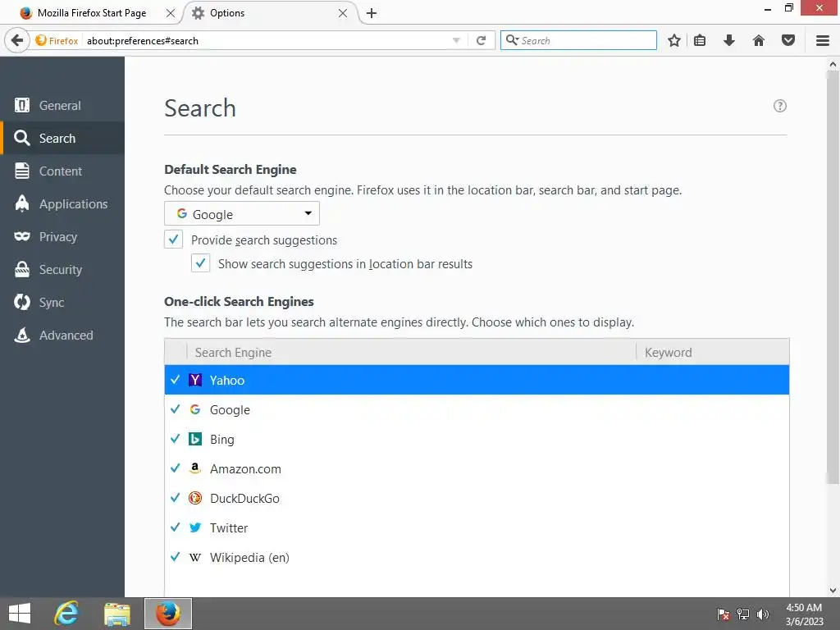Go back using the back arrow button
The image size is (840, 630).
pyautogui.click(x=17, y=40)
